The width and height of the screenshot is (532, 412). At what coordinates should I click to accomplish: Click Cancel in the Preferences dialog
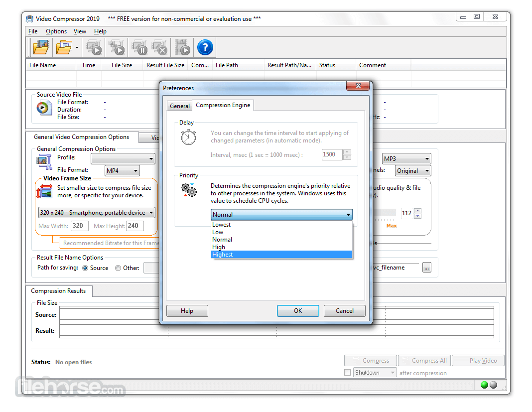[344, 311]
